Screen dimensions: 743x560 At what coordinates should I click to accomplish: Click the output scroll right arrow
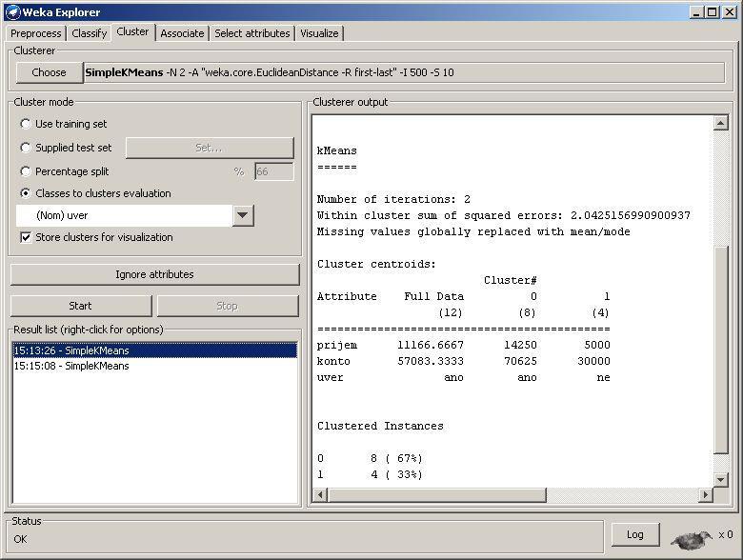click(706, 495)
